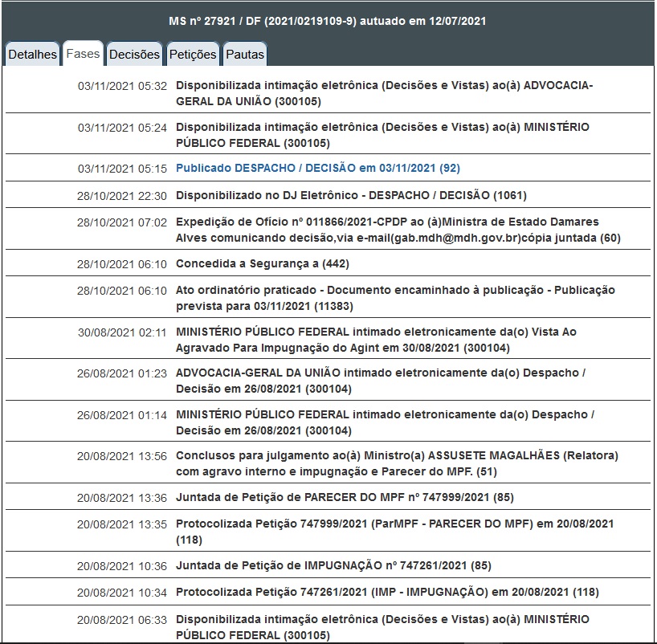The height and width of the screenshot is (644, 657).
Task: Go to the Petições tab
Action: point(193,55)
